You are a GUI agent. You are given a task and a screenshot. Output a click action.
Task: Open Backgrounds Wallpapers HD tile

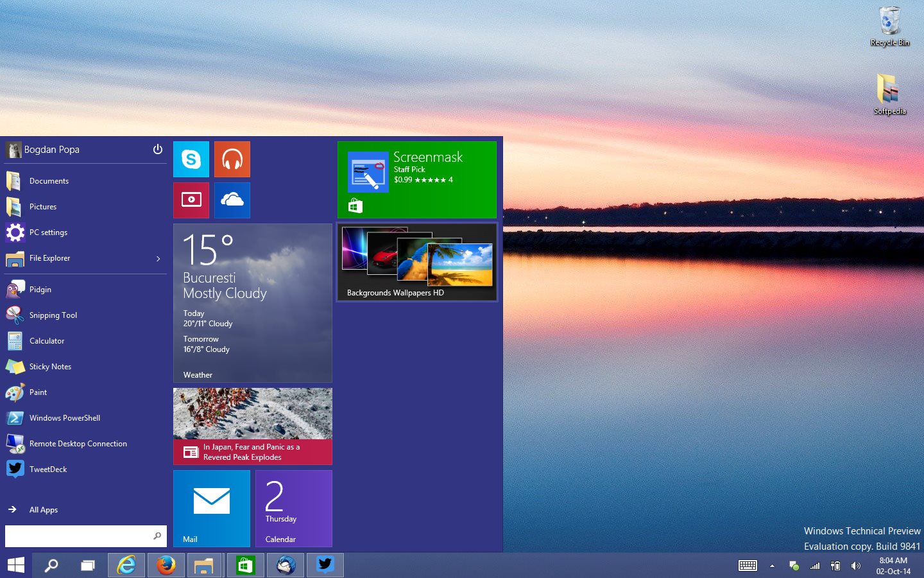(x=417, y=262)
